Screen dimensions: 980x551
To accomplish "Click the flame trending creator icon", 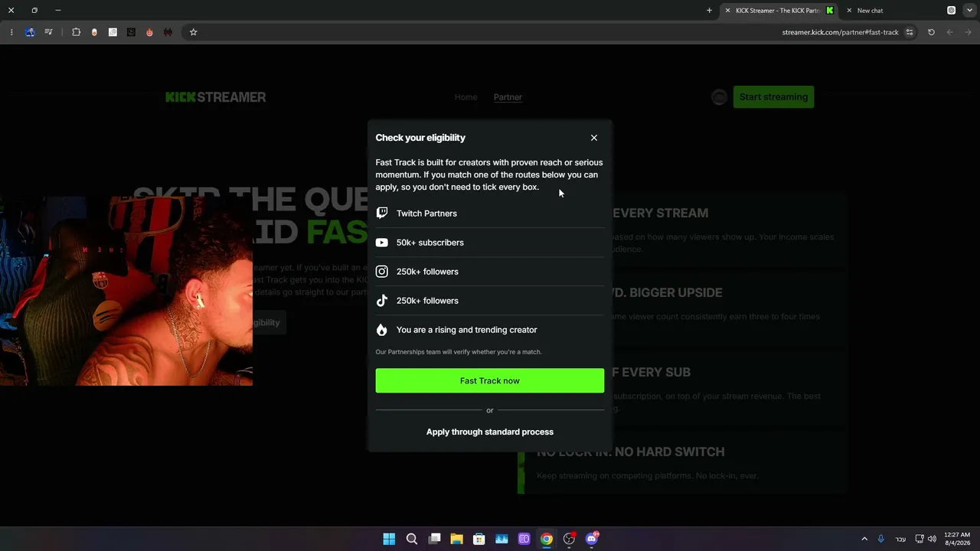I will 382,330.
